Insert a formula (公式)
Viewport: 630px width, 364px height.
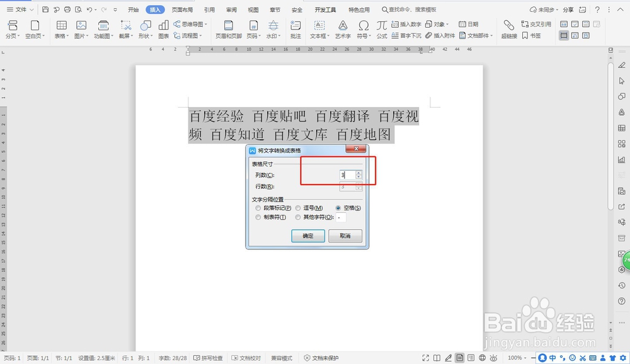(382, 30)
